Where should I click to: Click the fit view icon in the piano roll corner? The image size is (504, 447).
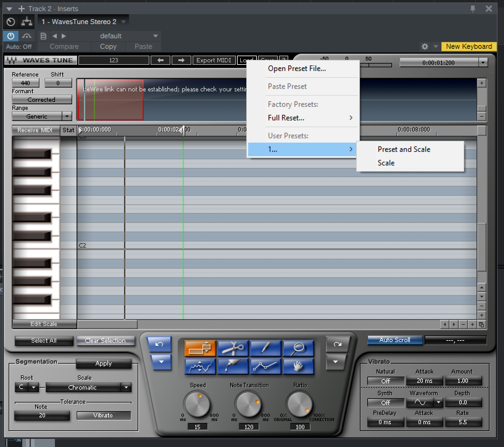pyautogui.click(x=481, y=324)
